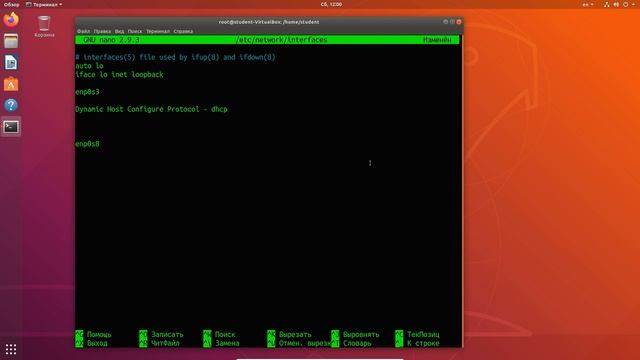Click the 'К строке' shortcut hint
The height and width of the screenshot is (360, 640).
[x=423, y=343]
